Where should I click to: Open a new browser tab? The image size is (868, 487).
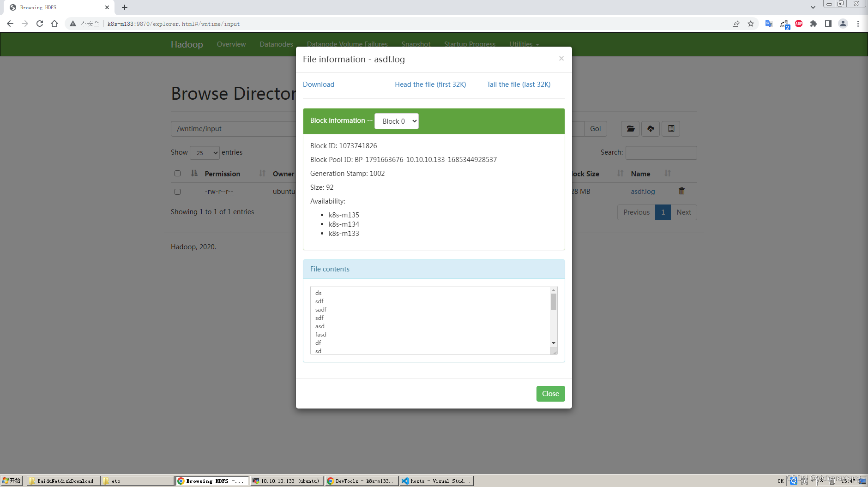click(125, 7)
